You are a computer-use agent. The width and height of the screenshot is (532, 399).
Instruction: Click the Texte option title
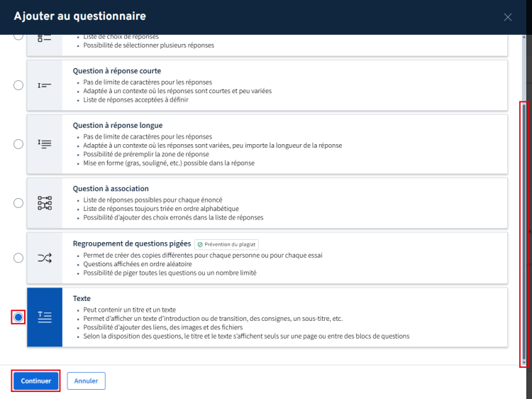(x=82, y=299)
